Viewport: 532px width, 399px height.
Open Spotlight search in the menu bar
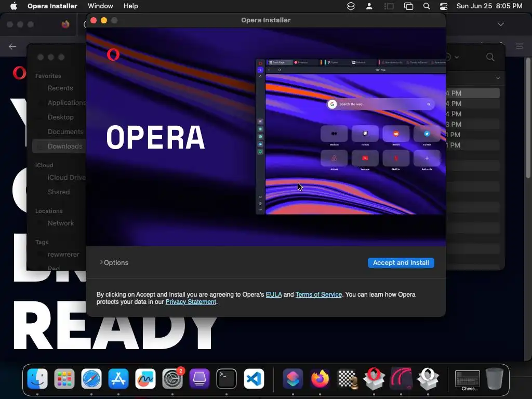tap(427, 6)
